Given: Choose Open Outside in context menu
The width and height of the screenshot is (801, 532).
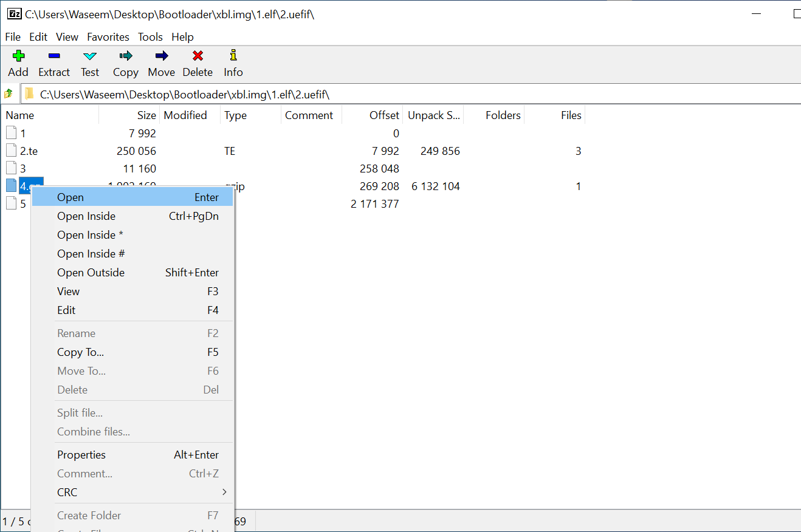Looking at the screenshot, I should pos(132,272).
